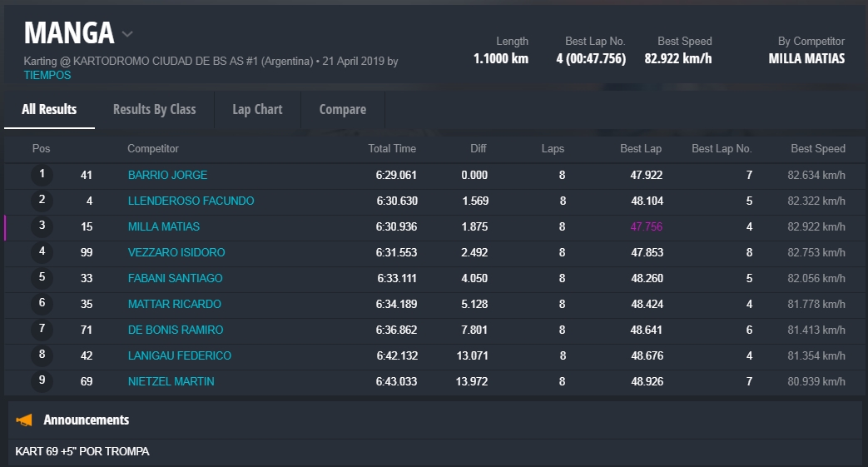Switch to the Results By Class tab
The width and height of the screenshot is (868, 467).
pyautogui.click(x=154, y=109)
